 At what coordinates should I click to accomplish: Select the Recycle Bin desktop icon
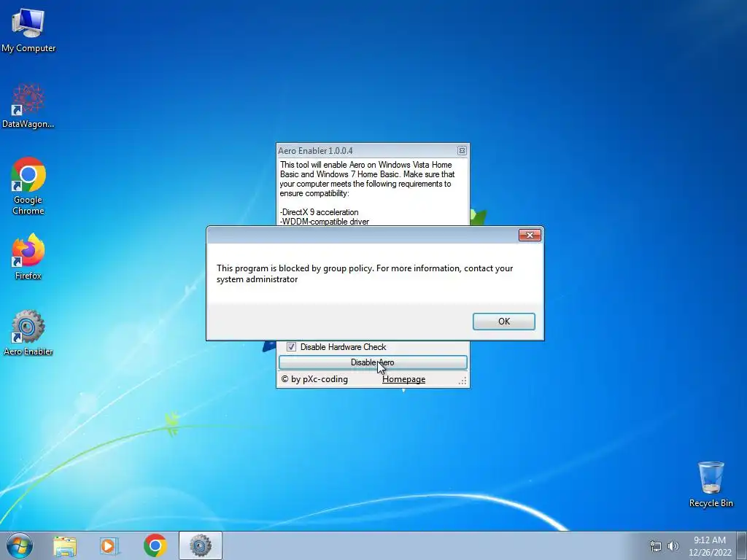click(711, 484)
